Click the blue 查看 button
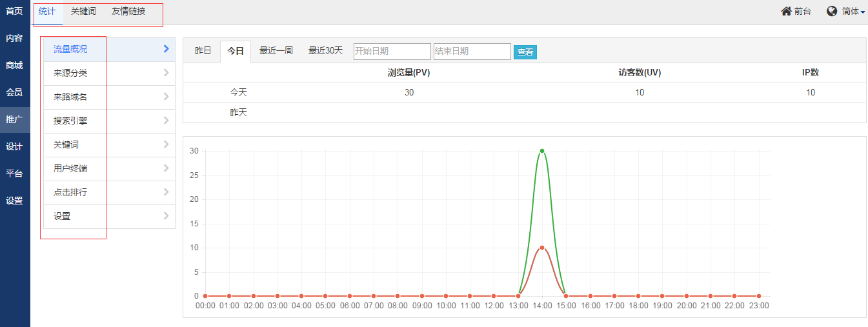Screen dimensions: 868x327 point(525,52)
